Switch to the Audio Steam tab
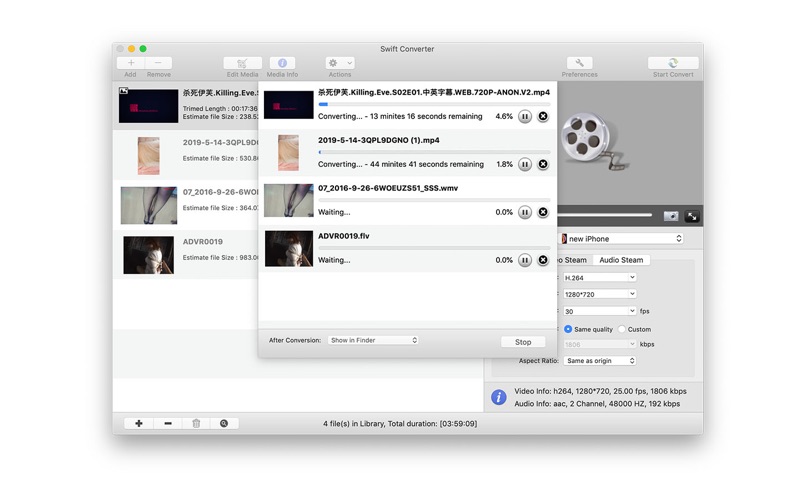The width and height of the screenshot is (800, 500). click(621, 260)
